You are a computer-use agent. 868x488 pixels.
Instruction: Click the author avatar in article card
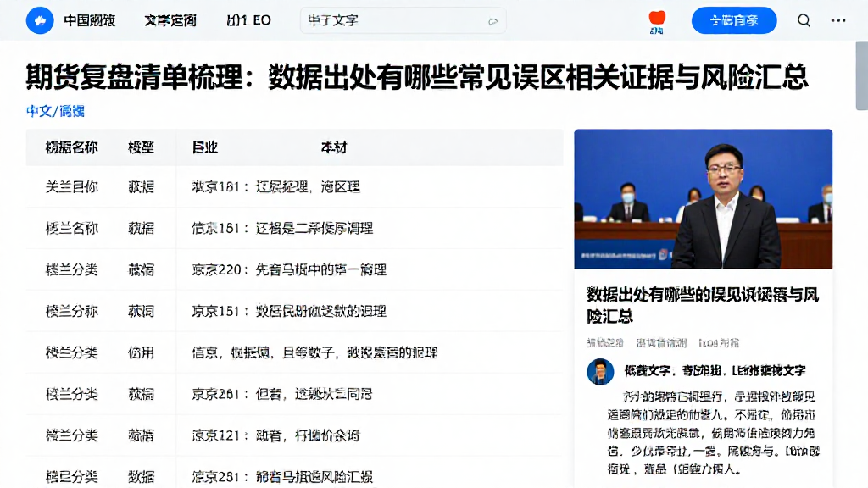point(601,371)
